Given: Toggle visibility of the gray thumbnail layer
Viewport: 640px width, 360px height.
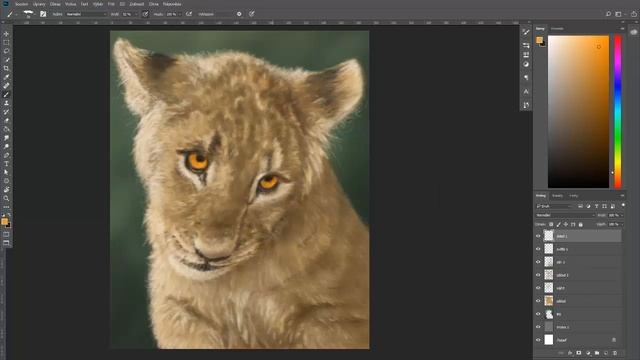Looking at the screenshot, I should pos(538,327).
